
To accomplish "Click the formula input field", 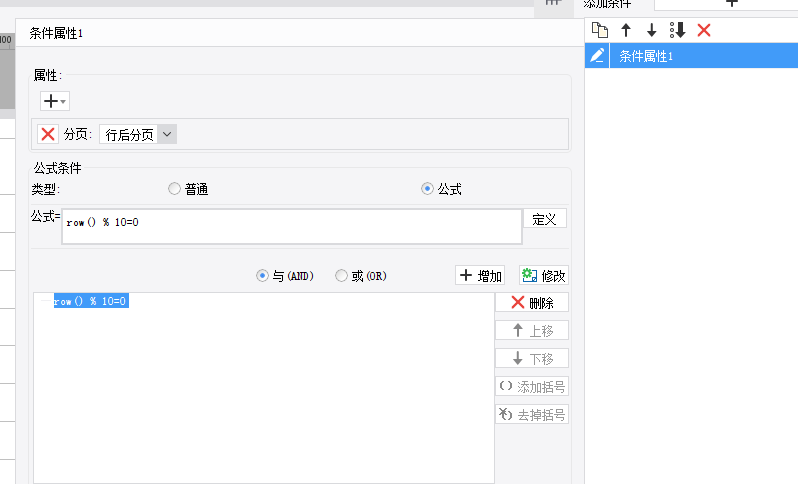I will tap(290, 226).
